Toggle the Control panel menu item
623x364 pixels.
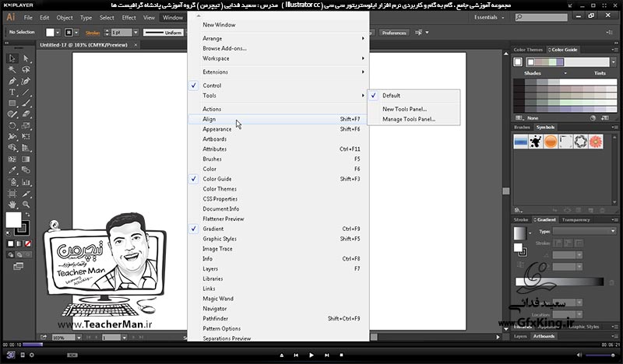[278, 86]
